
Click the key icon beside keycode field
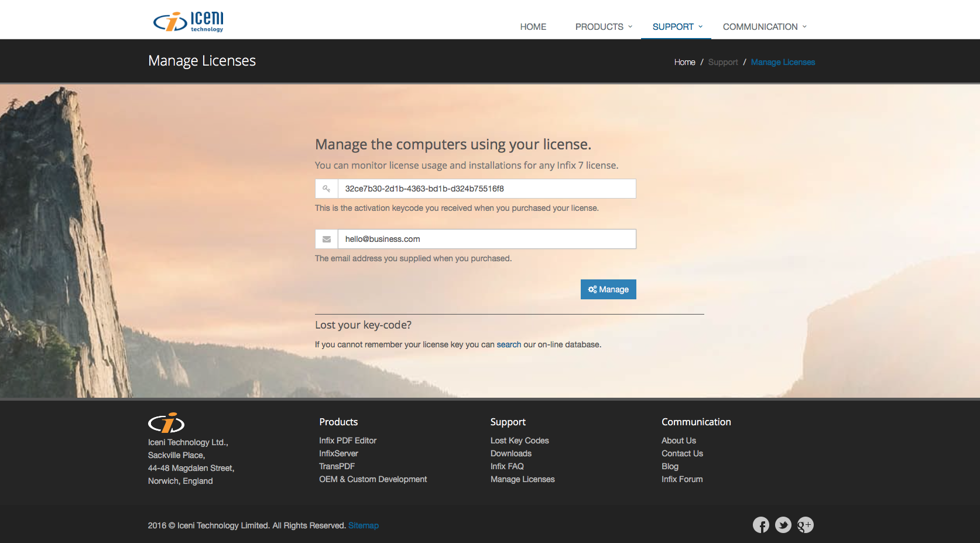(327, 189)
